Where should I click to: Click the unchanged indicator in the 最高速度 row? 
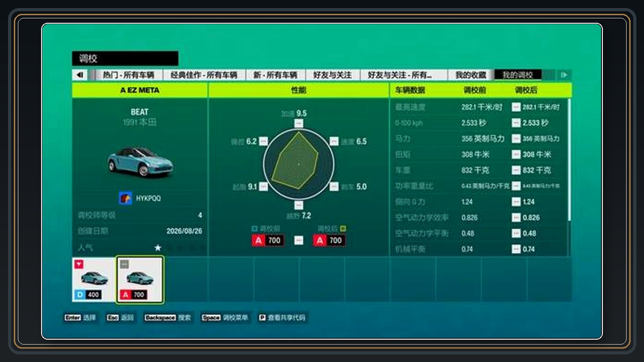pos(516,107)
